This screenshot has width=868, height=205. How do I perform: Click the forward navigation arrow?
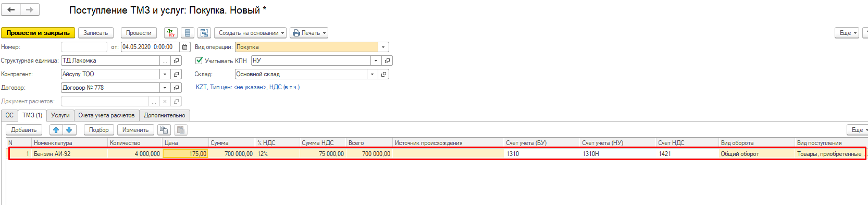pyautogui.click(x=30, y=10)
